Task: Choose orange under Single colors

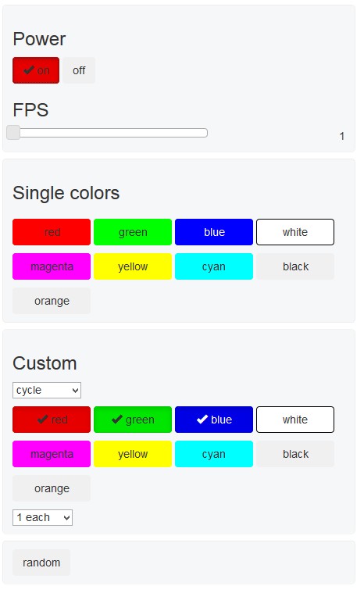Action: pos(52,301)
